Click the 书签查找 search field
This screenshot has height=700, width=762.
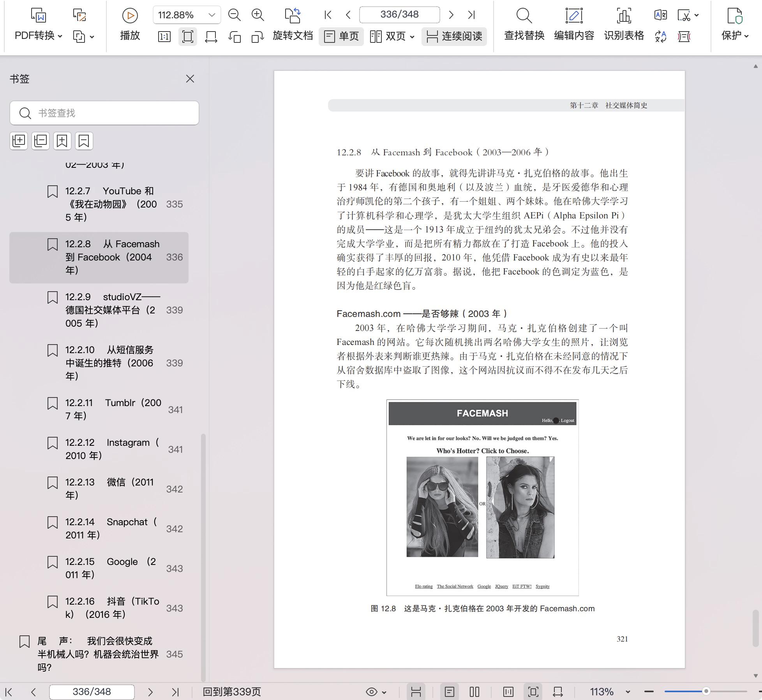coord(104,113)
